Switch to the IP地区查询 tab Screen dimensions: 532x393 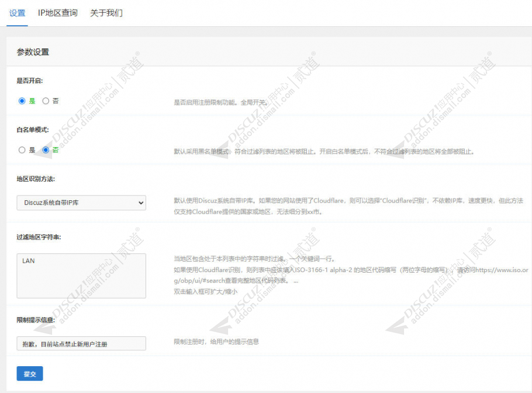[58, 13]
